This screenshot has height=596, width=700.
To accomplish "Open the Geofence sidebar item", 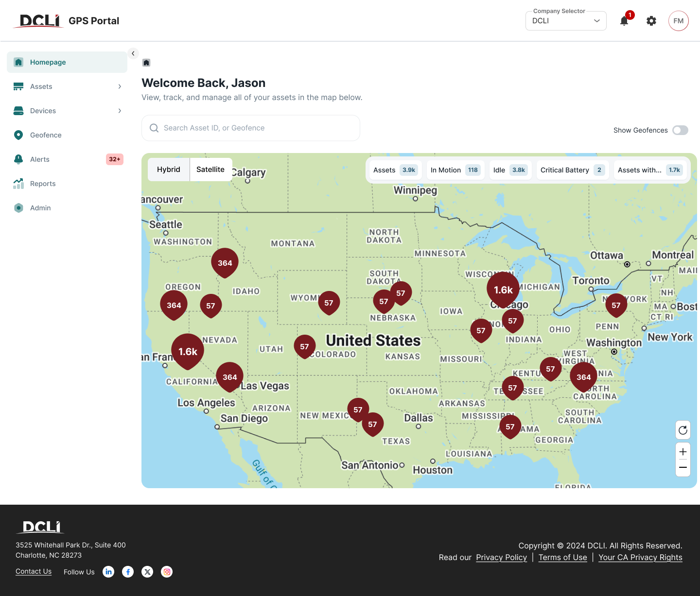I will (67, 135).
